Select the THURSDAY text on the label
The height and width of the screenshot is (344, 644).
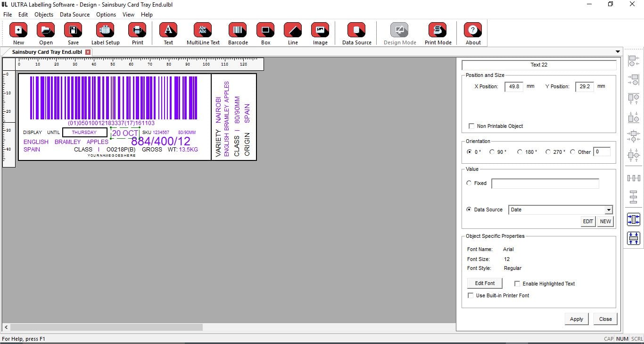point(84,133)
